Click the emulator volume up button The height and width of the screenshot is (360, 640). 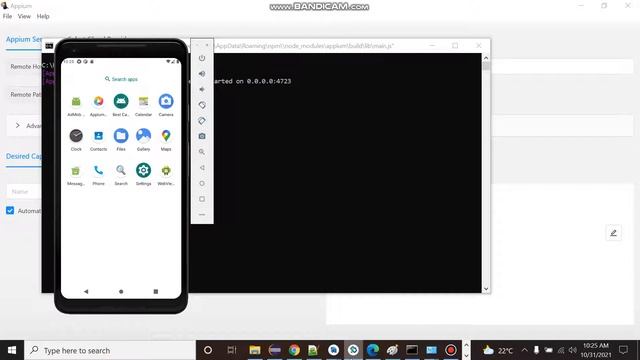(x=202, y=73)
